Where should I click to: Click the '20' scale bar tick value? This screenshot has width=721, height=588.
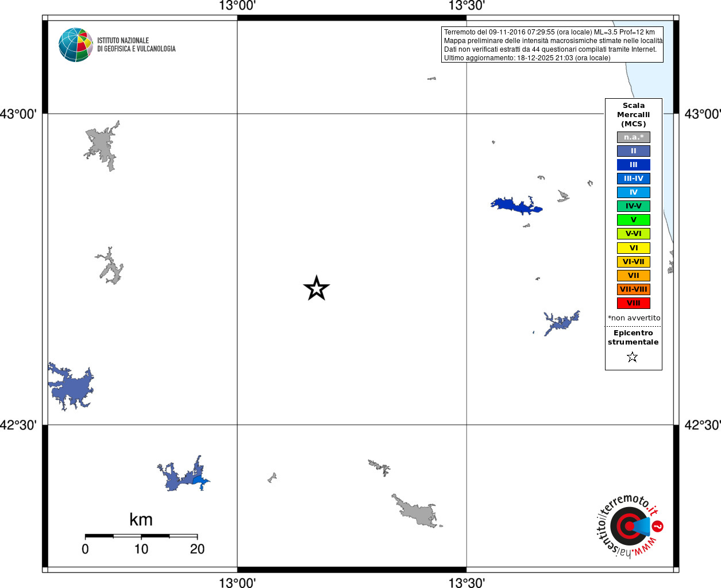point(197,549)
